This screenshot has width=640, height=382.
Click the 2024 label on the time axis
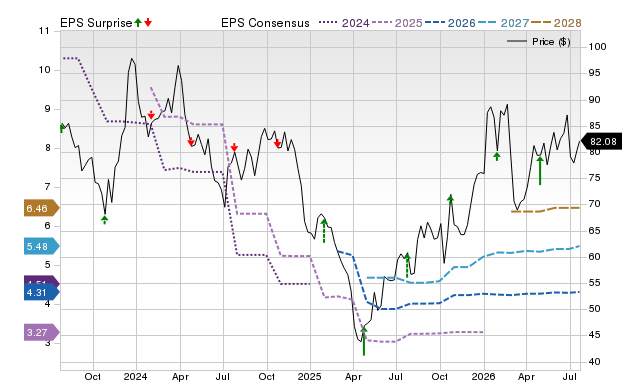pyautogui.click(x=136, y=376)
